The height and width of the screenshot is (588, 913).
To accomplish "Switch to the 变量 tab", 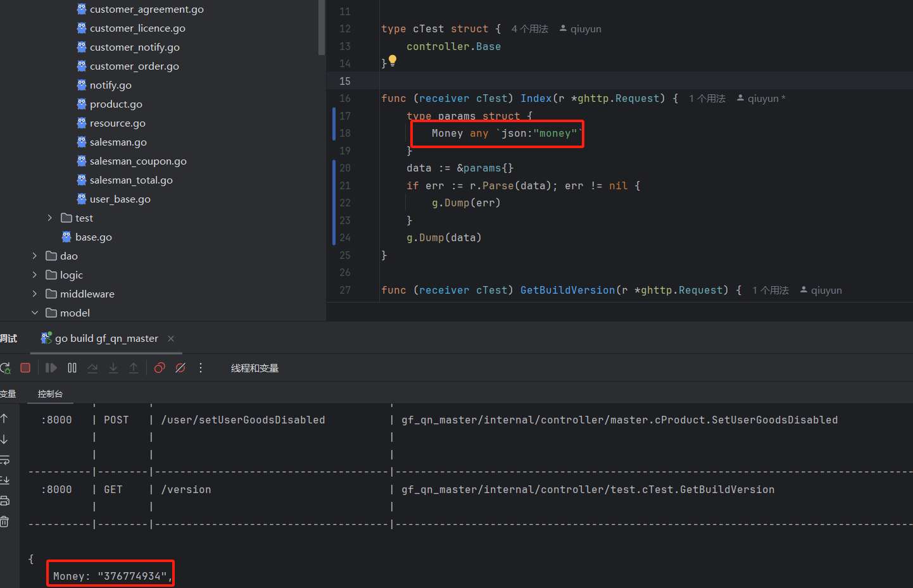I will (x=8, y=394).
